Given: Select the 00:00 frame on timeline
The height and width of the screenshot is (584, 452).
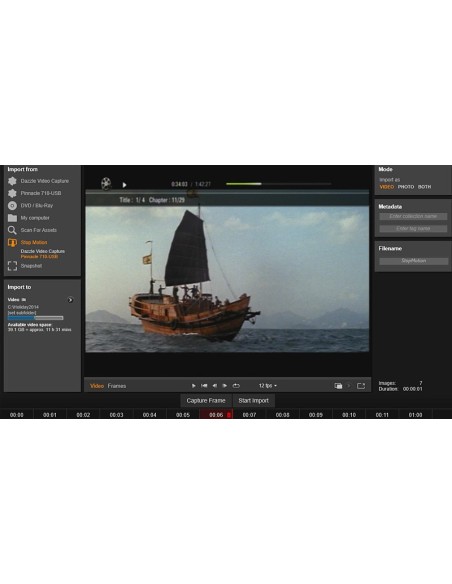Looking at the screenshot, I should tap(16, 415).
